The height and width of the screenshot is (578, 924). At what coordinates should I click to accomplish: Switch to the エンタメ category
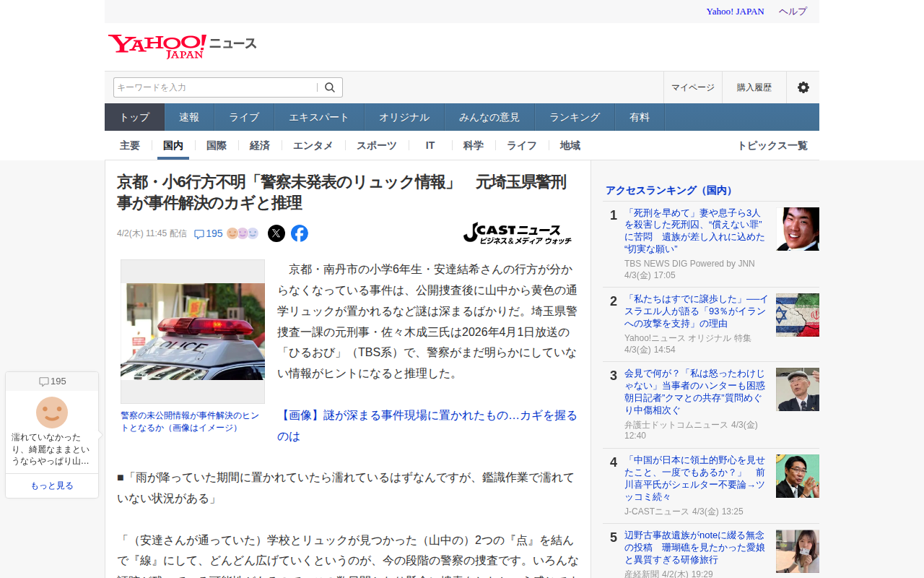313,145
